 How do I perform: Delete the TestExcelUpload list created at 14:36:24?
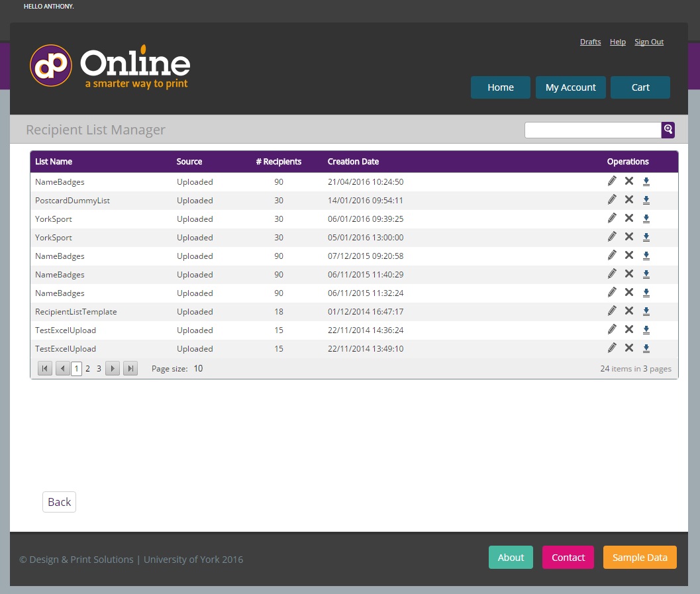[629, 329]
